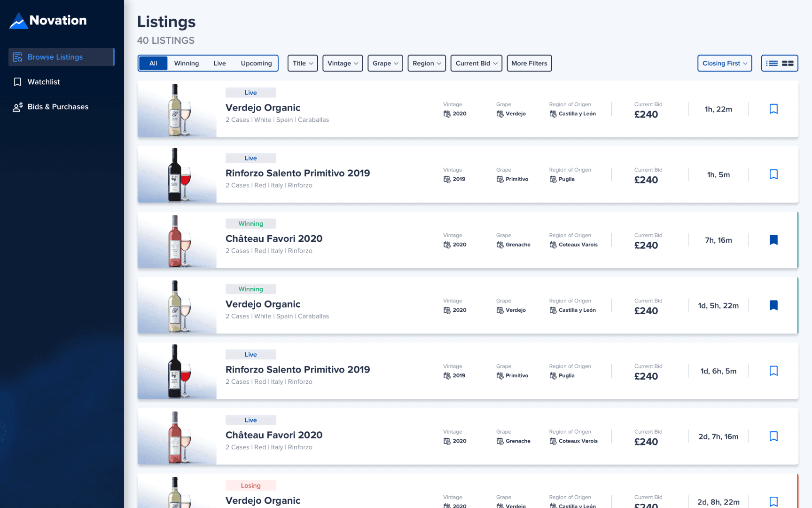Select the Upcoming filter tab

(256, 63)
